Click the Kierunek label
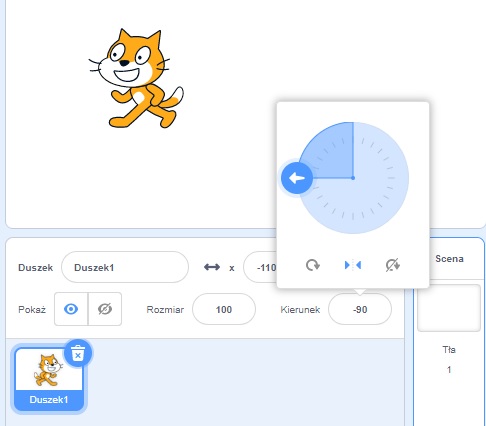 300,310
